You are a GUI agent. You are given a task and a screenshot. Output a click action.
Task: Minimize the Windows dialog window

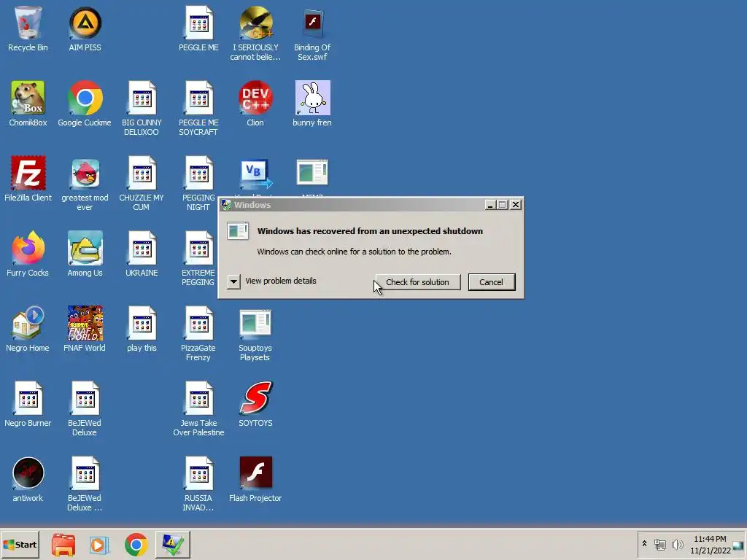coord(490,205)
